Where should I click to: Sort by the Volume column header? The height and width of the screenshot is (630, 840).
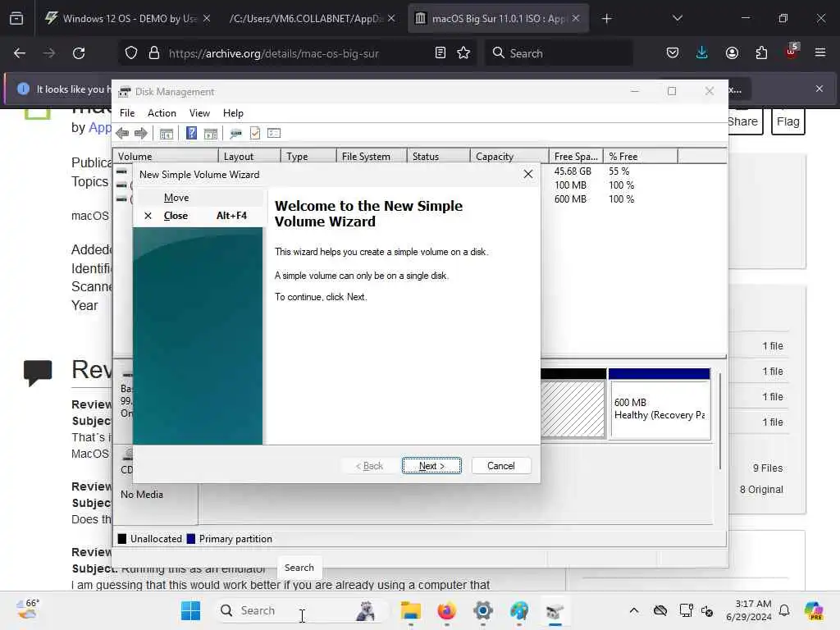point(166,156)
